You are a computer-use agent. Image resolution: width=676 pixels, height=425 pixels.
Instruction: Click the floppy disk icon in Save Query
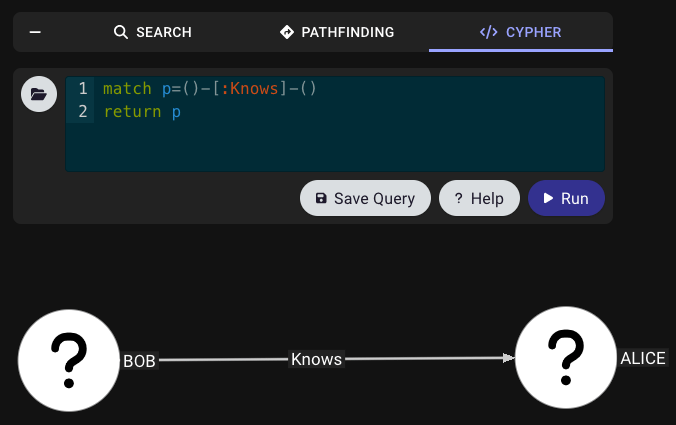pyautogui.click(x=321, y=198)
